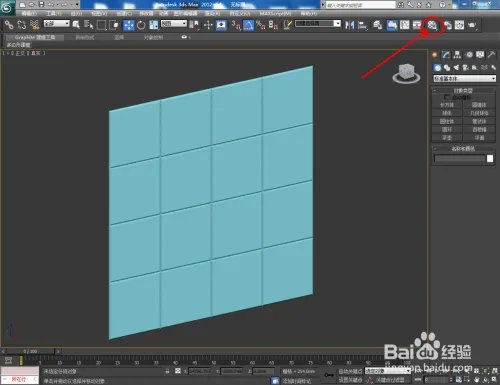Click the time slider 0/100

pos(30,351)
